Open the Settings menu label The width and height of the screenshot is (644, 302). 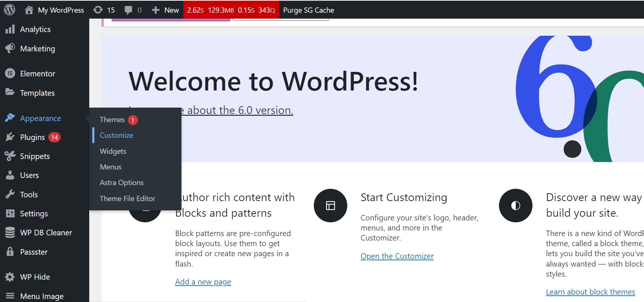[34, 213]
